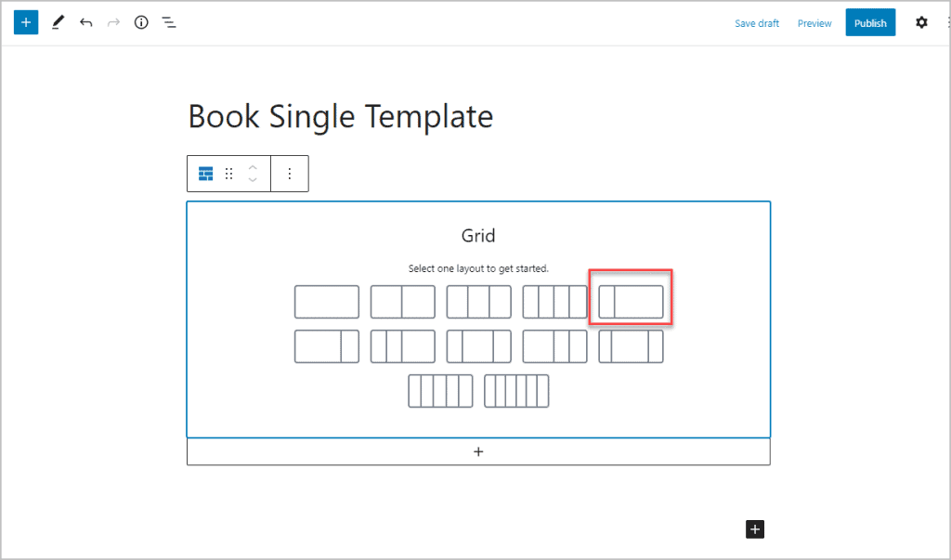951x560 pixels.
Task: Open settings gear icon
Action: (921, 23)
